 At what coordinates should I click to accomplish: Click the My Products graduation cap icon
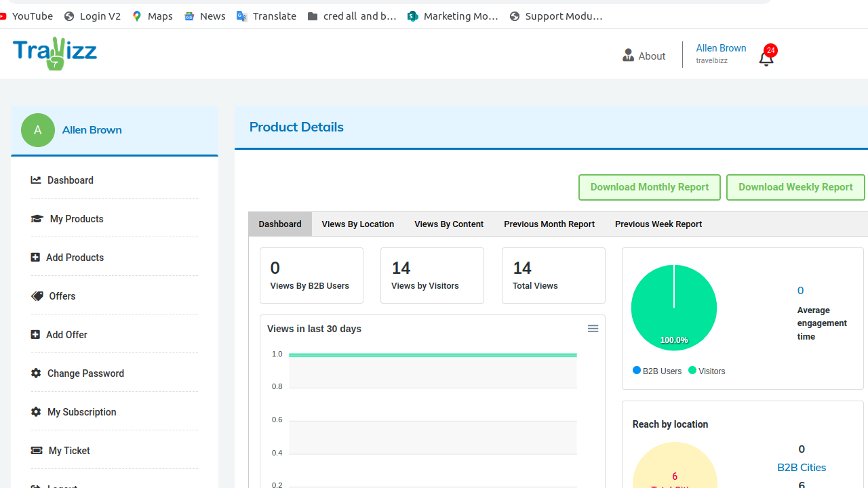click(x=37, y=219)
